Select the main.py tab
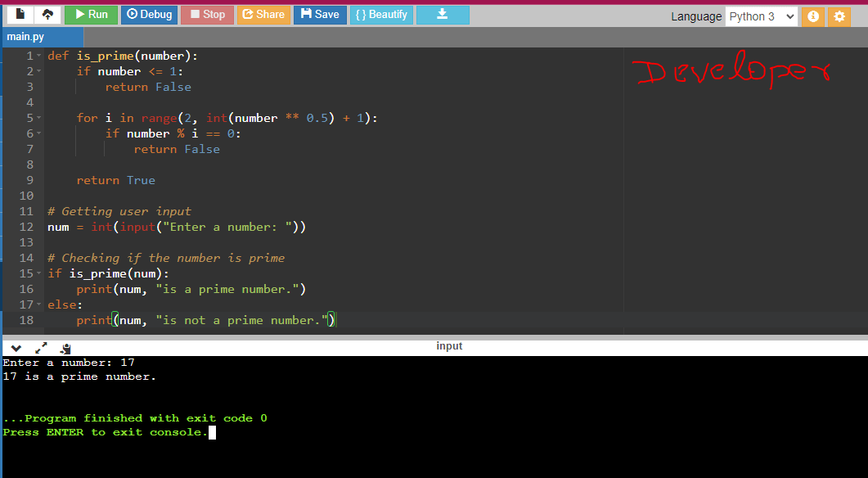The image size is (868, 478). click(x=41, y=36)
